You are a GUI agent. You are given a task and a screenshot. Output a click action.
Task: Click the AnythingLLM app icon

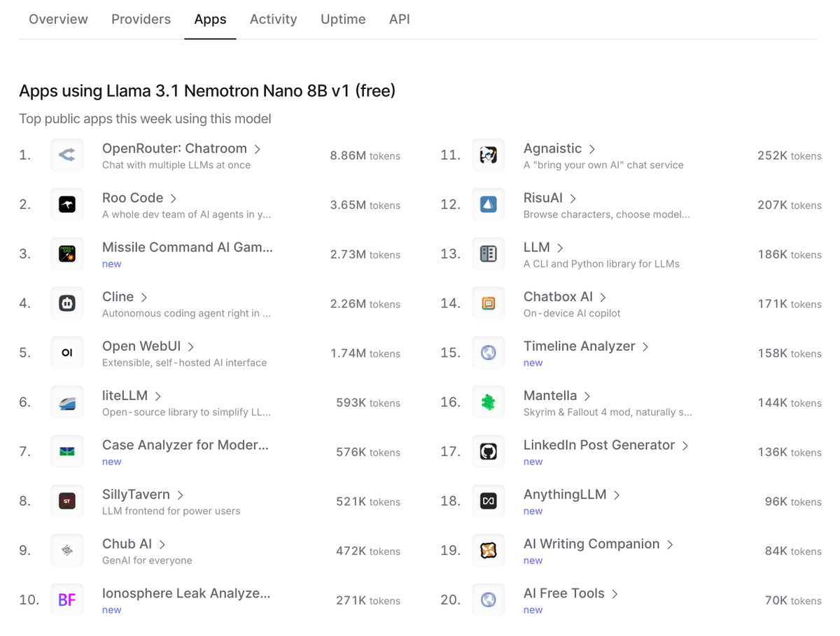point(489,501)
